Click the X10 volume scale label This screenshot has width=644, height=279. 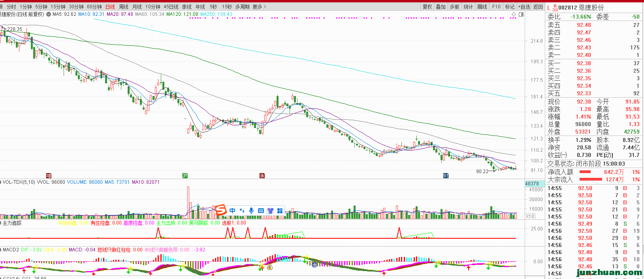coord(530,216)
